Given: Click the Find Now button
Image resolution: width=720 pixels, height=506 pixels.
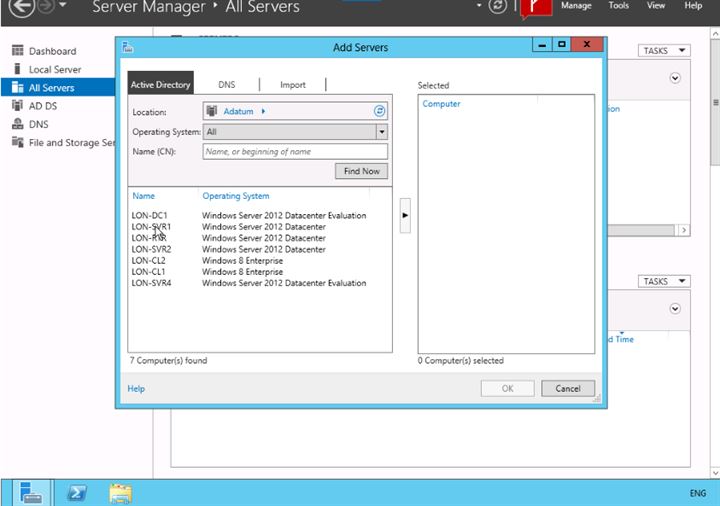Looking at the screenshot, I should 361,171.
